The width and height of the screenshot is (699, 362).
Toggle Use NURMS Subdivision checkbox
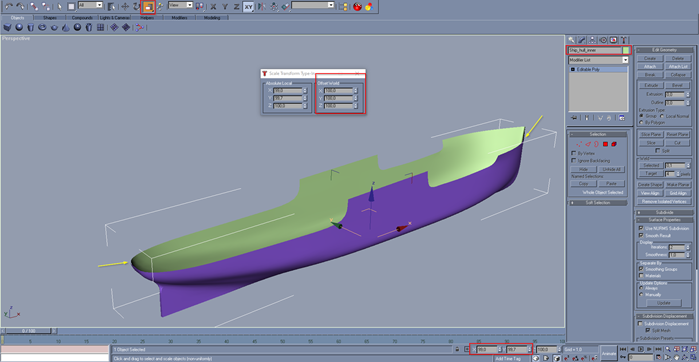[641, 228]
